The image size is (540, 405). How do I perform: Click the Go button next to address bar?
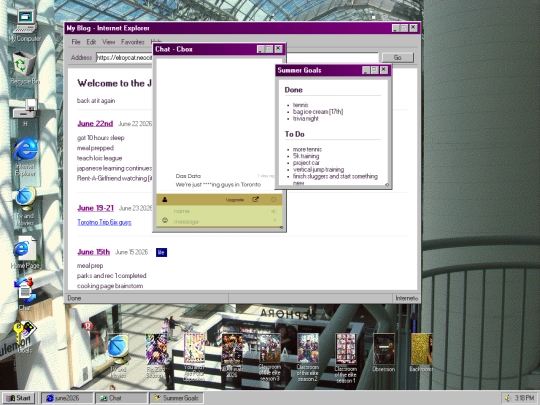coord(398,58)
